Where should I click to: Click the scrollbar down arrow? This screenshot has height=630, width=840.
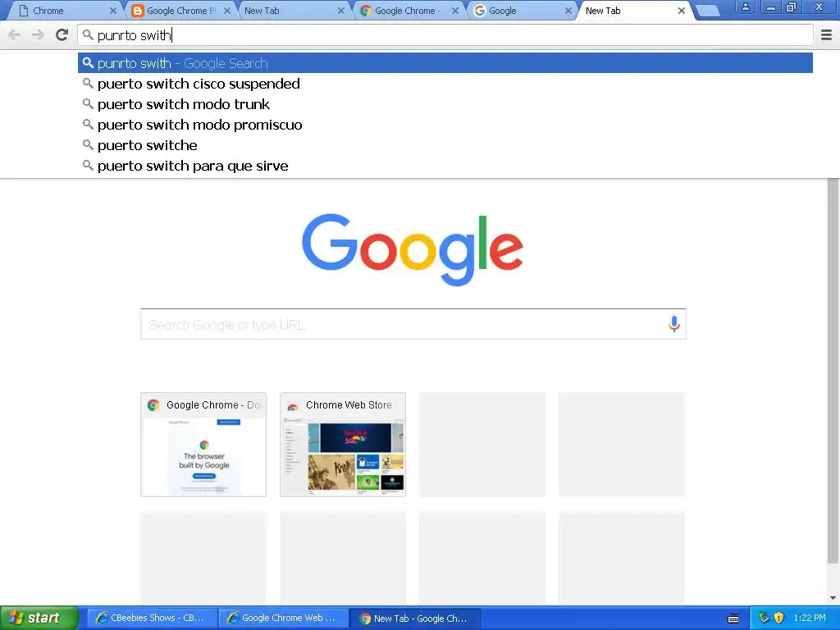(x=833, y=598)
